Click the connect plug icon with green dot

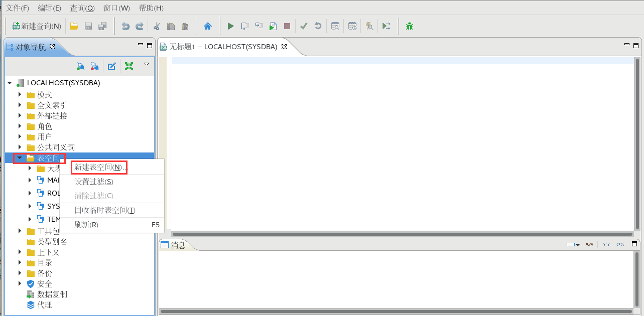tap(80, 66)
